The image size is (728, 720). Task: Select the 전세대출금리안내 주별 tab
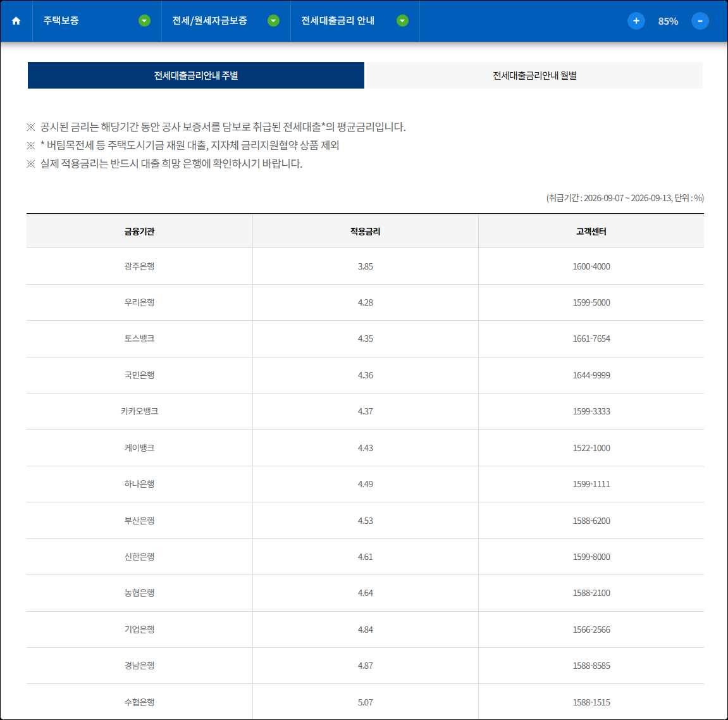point(196,75)
